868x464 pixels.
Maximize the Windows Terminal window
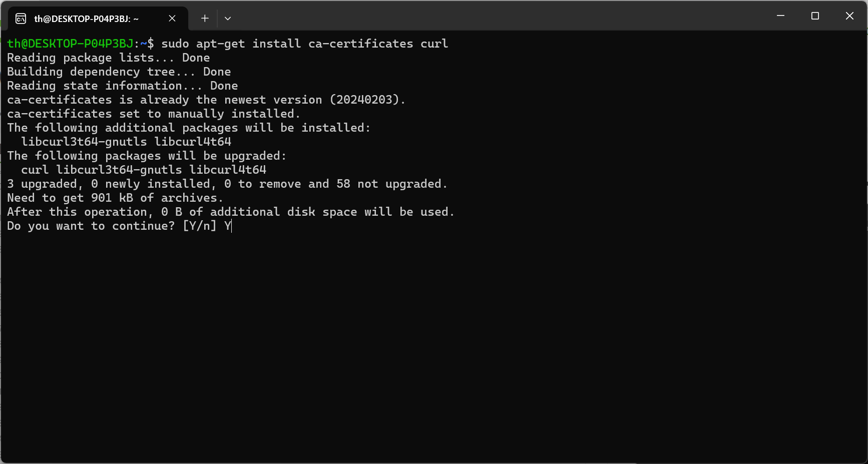815,16
